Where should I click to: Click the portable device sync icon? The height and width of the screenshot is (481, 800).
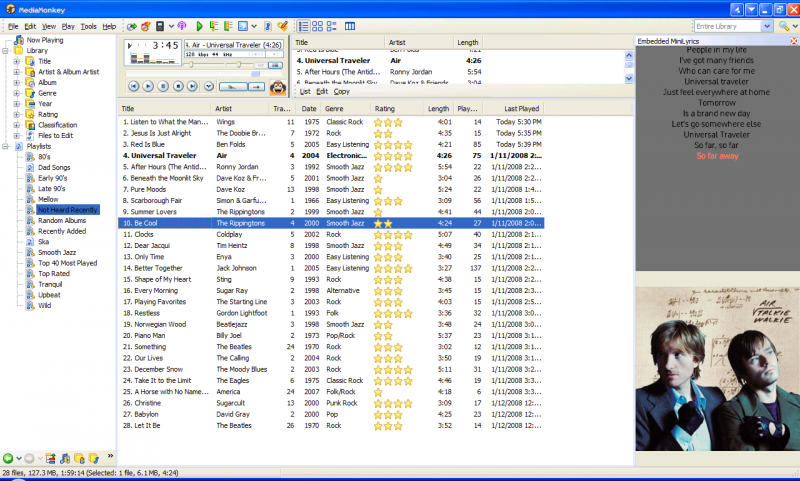(160, 25)
